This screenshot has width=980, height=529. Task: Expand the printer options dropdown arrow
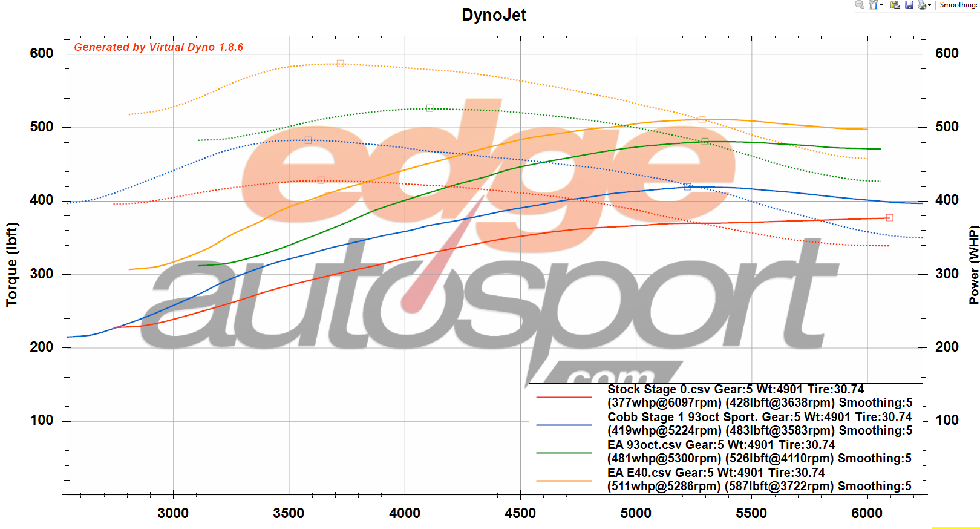tap(929, 5)
